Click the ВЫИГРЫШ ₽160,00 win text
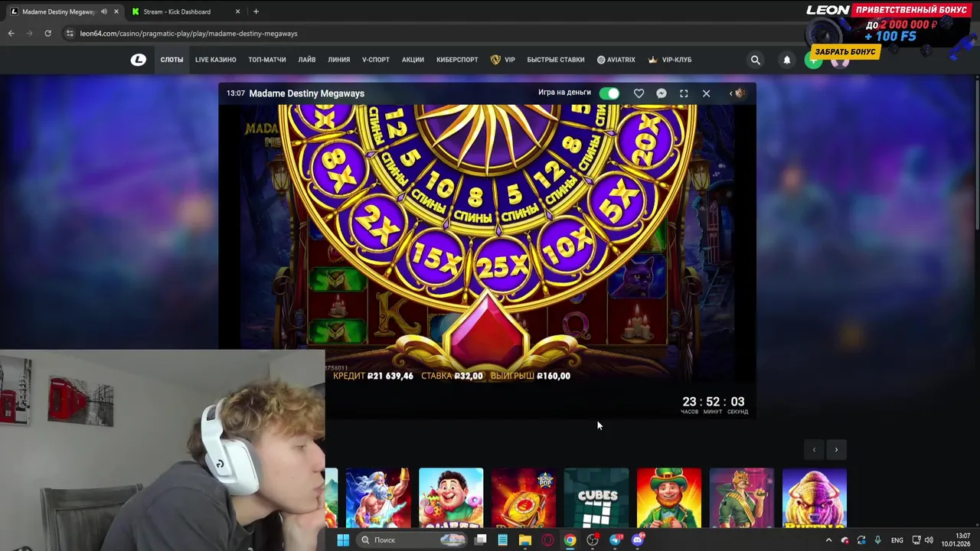The image size is (980, 551). click(x=531, y=376)
